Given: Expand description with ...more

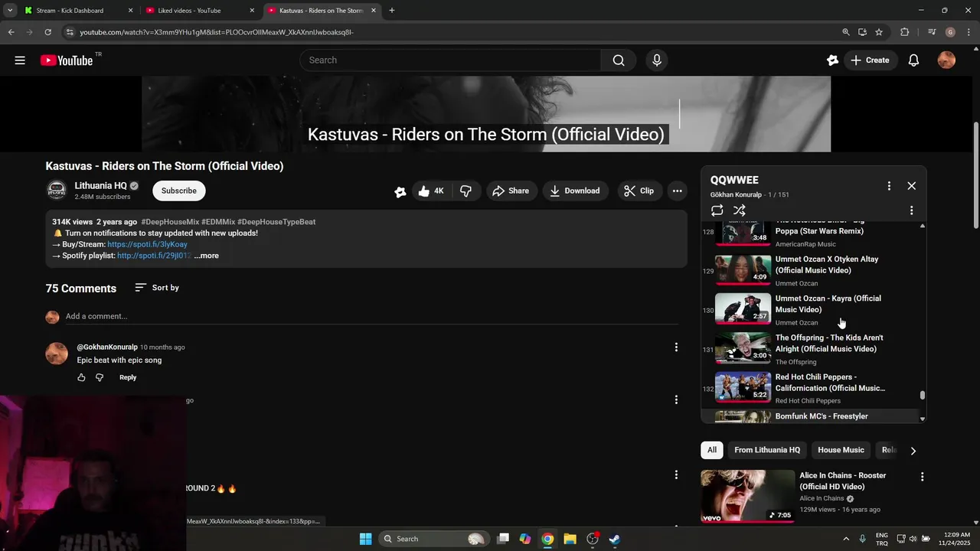Looking at the screenshot, I should click(x=207, y=256).
